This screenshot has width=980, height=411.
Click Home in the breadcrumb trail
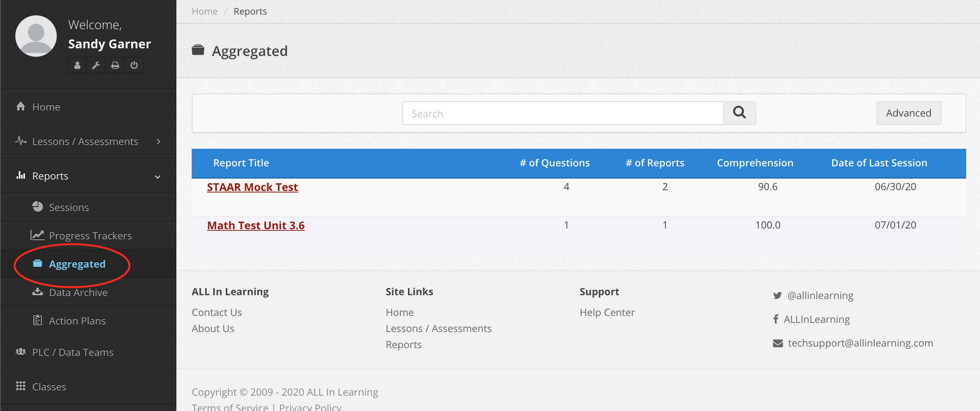[204, 12]
